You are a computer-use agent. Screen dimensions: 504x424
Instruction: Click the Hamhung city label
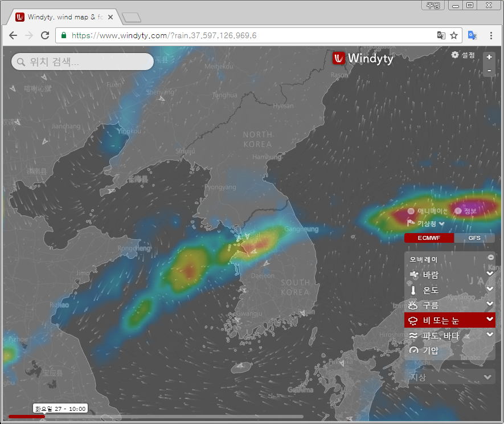click(x=267, y=157)
